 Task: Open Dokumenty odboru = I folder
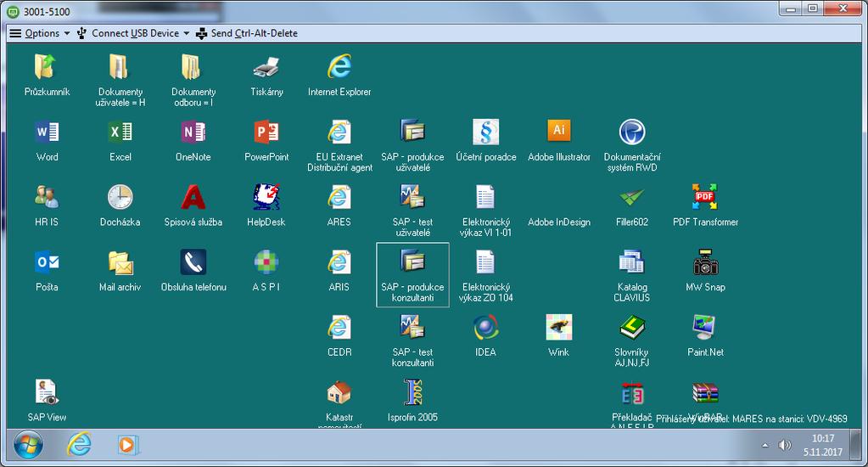tap(193, 67)
